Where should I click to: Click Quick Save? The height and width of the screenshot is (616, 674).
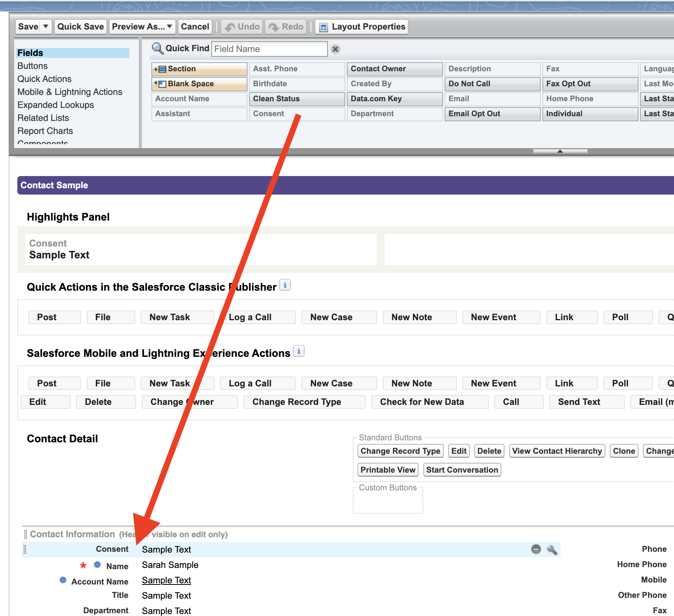coord(80,27)
